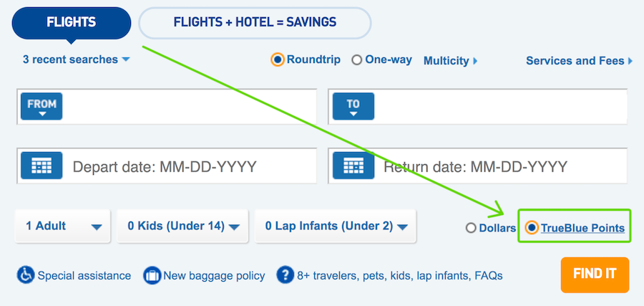Expand the 0 Kids (Under 14) dropdown
This screenshot has width=644, height=306.
click(182, 226)
